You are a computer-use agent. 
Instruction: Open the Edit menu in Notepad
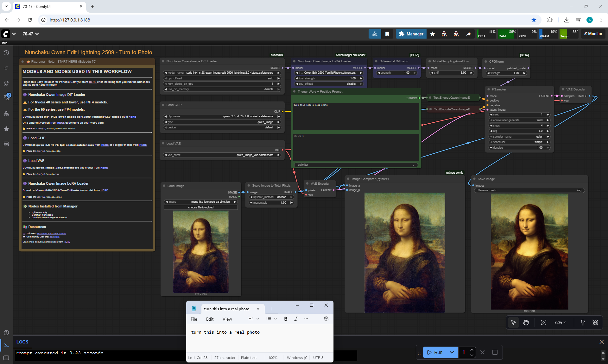coord(210,319)
